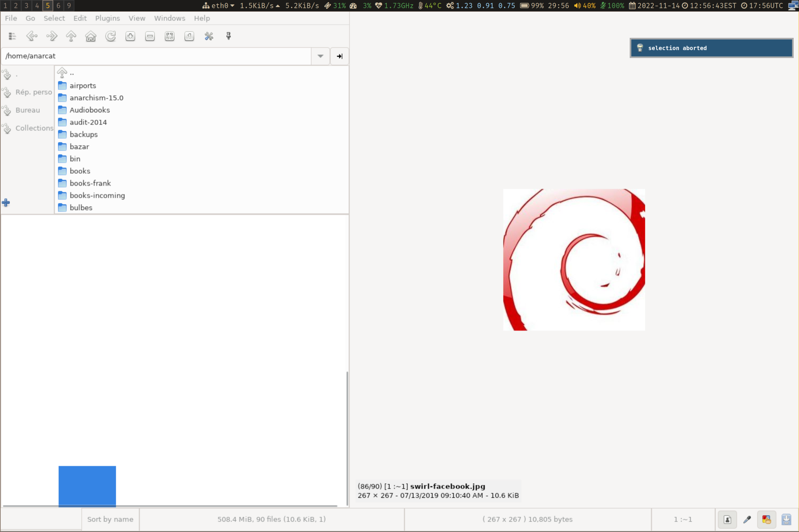Select the anarchism-15.0 folder

[202, 98]
